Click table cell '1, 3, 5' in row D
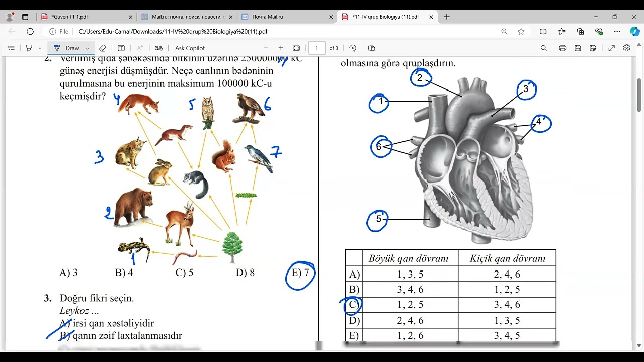 [x=507, y=320]
